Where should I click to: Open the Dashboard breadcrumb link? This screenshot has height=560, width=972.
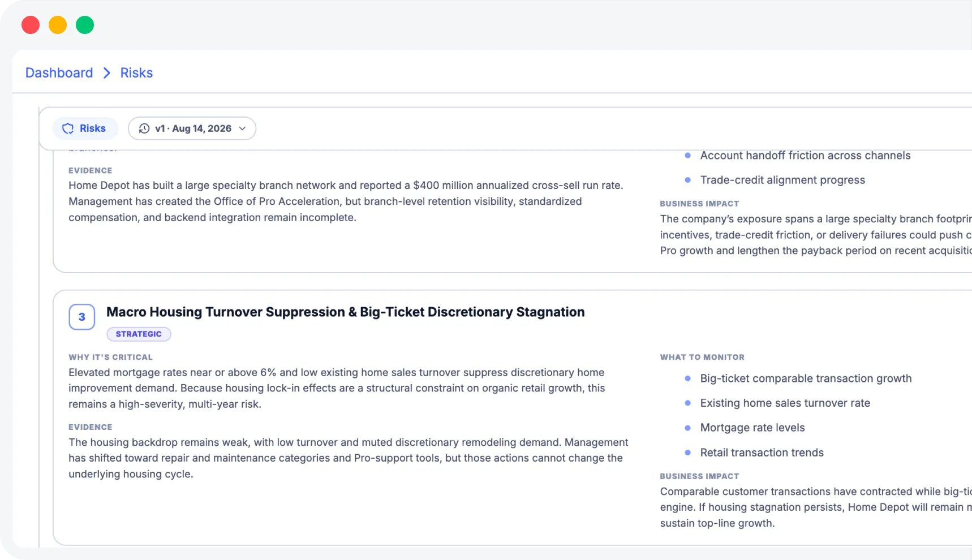(59, 73)
